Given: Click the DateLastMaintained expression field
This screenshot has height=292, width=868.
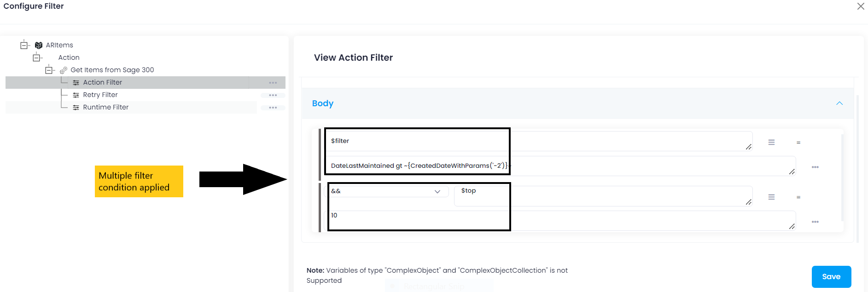Looking at the screenshot, I should (417, 165).
